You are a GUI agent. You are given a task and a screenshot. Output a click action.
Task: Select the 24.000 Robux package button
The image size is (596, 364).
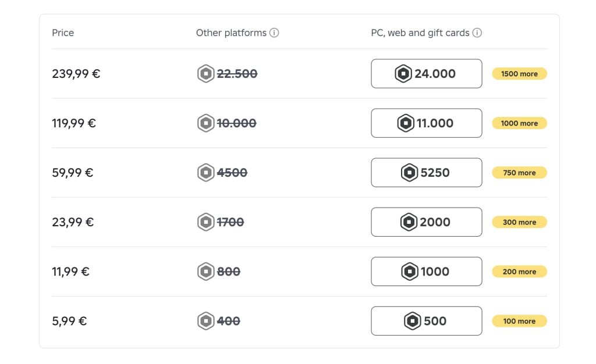[426, 74]
